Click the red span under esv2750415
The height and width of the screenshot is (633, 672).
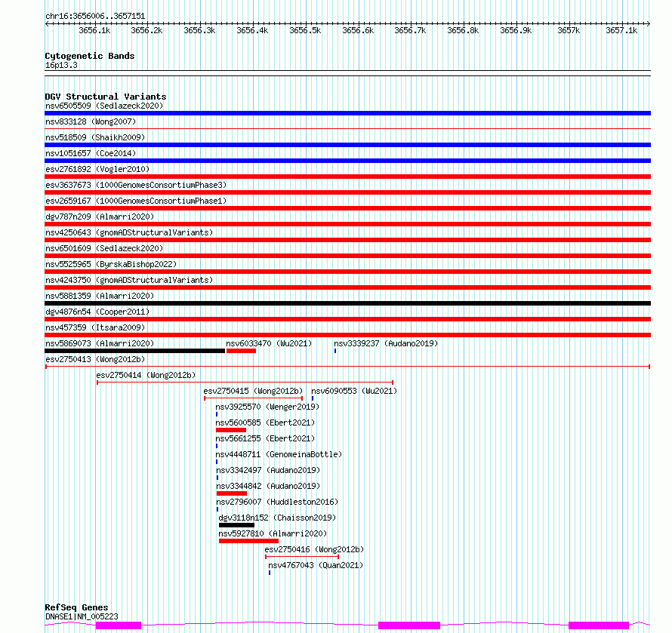253,398
